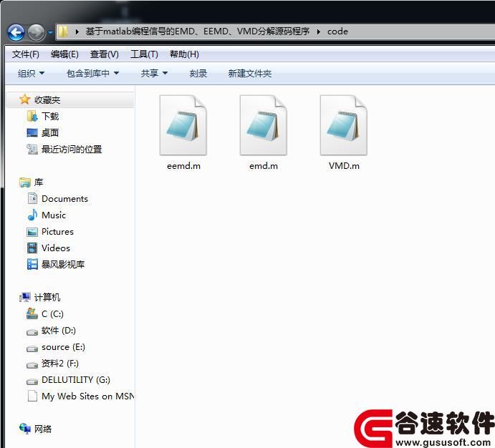The height and width of the screenshot is (448, 495).
Task: Click the 软件 (D:) drive icon
Action: click(x=32, y=332)
